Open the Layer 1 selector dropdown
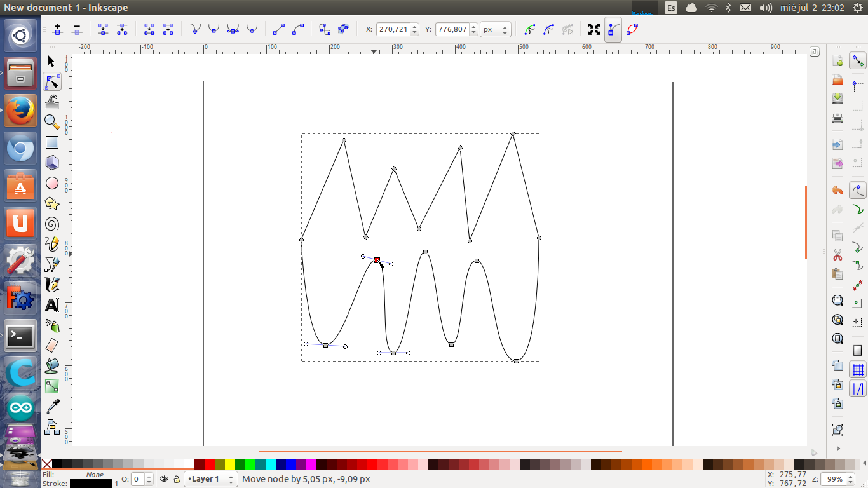Screen dimensions: 868x488 pyautogui.click(x=210, y=479)
